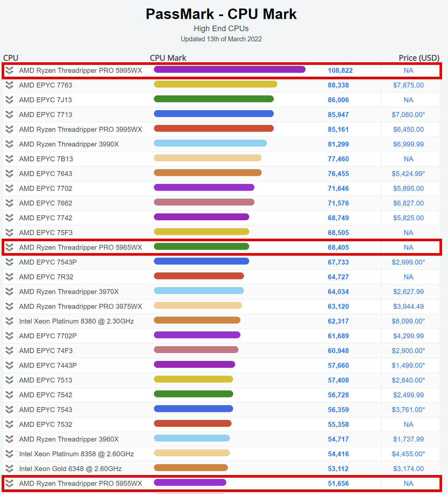Image resolution: width=448 pixels, height=494 pixels.
Task: Expand the AMD EPYC 7702P row chevron
Action: click(9, 336)
